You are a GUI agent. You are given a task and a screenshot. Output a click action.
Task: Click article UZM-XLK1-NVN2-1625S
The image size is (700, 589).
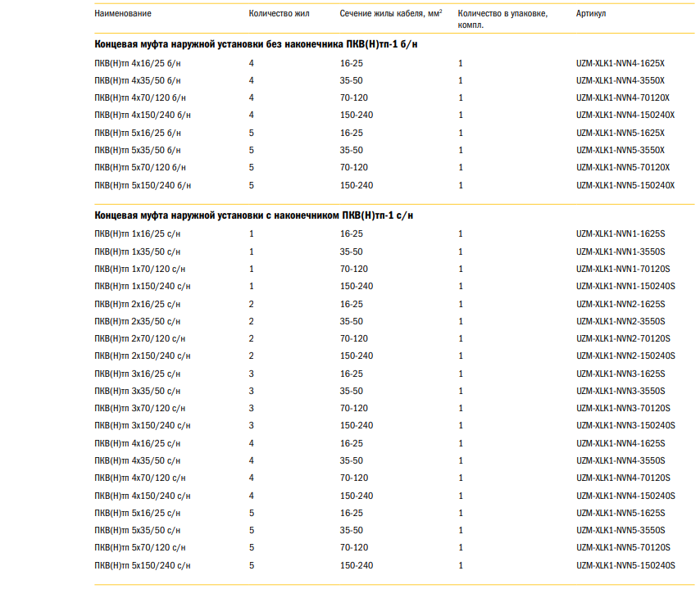(x=620, y=304)
